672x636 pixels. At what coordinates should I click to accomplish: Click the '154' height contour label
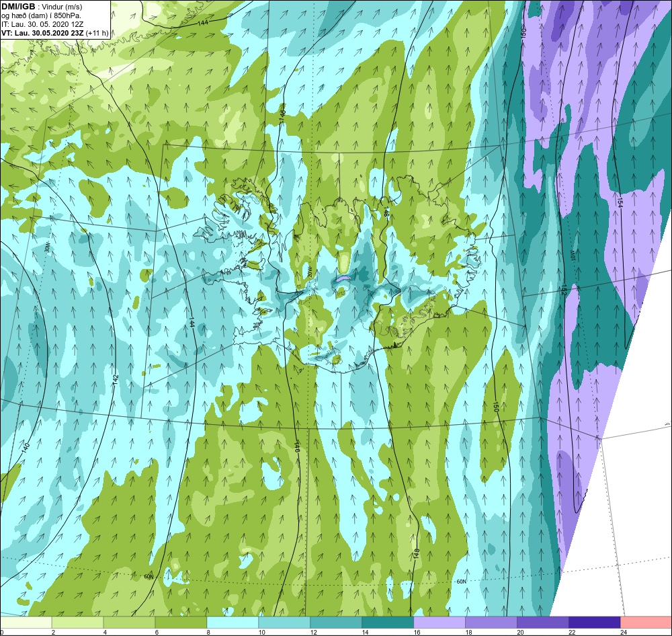620,202
